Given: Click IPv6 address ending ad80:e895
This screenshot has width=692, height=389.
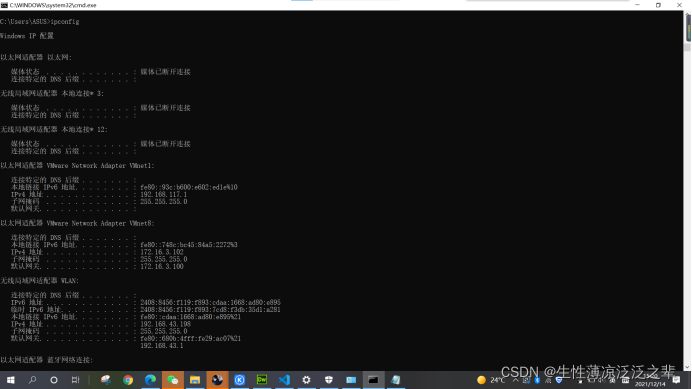Looking at the screenshot, I should [x=211, y=302].
